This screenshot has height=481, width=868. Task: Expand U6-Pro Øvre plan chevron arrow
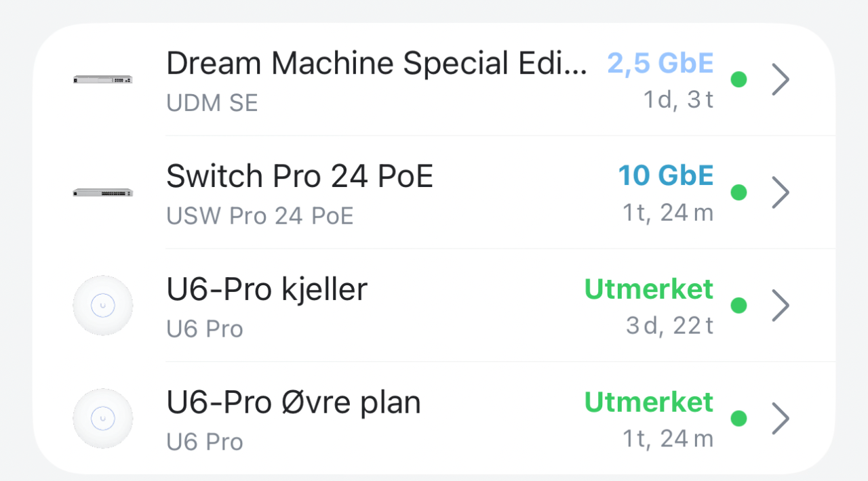(781, 419)
